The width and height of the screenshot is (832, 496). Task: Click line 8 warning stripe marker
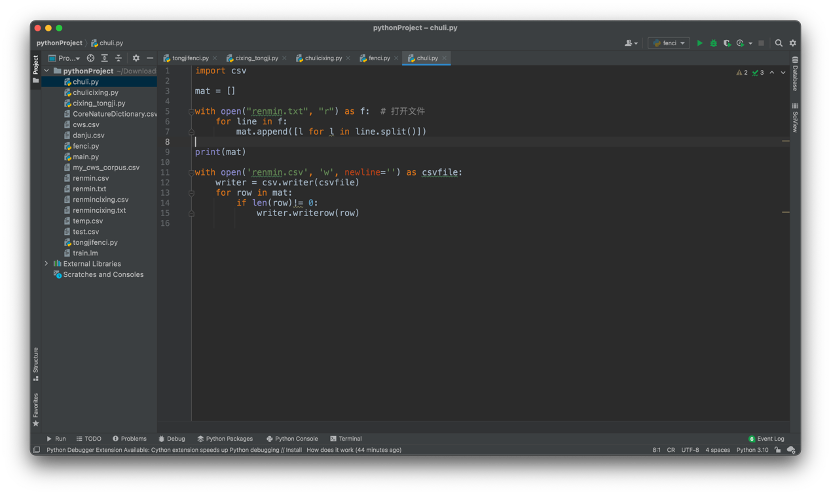click(x=786, y=141)
